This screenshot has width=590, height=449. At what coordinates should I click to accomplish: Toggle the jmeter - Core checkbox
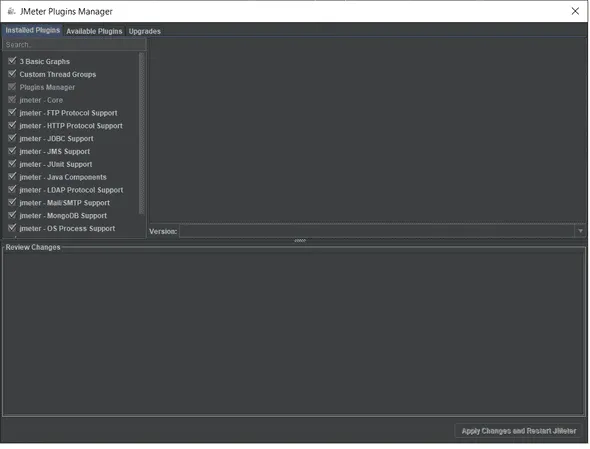pyautogui.click(x=12, y=99)
